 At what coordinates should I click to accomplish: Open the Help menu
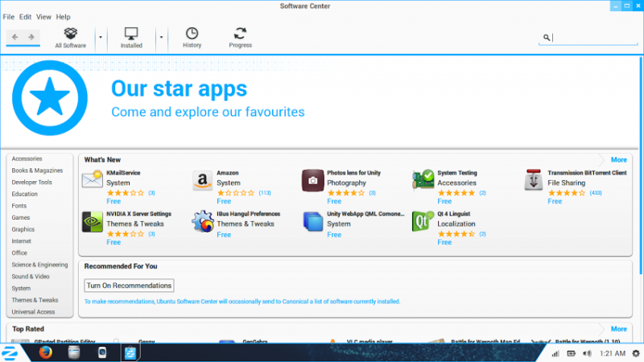click(64, 17)
